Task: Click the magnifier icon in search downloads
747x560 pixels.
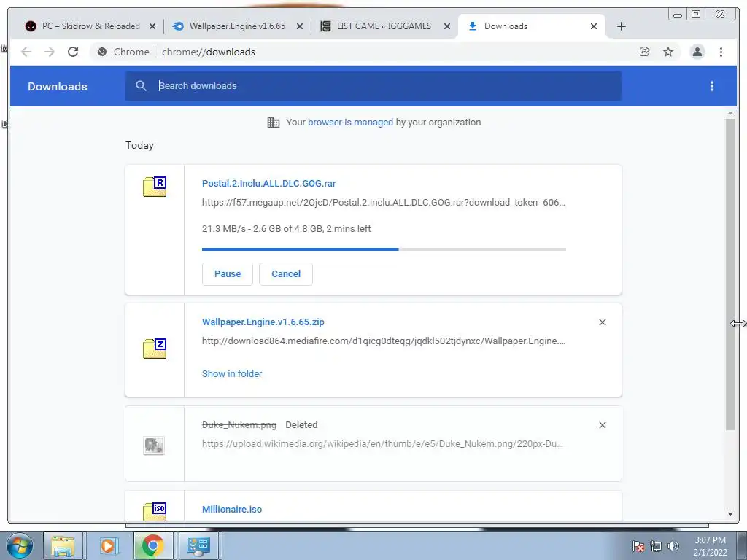Action: (141, 86)
